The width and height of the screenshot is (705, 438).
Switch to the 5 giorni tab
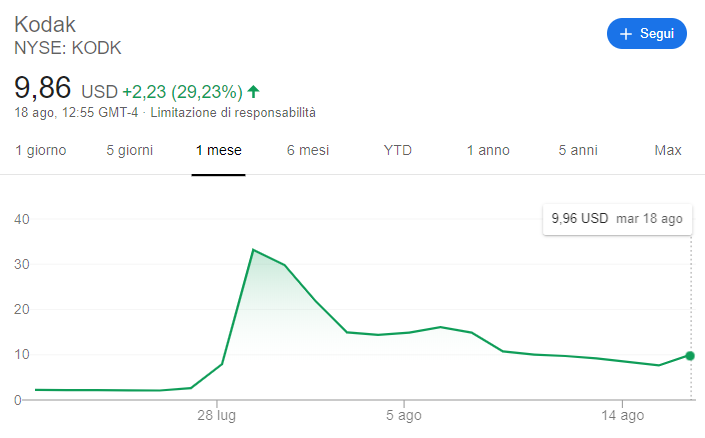pos(131,151)
